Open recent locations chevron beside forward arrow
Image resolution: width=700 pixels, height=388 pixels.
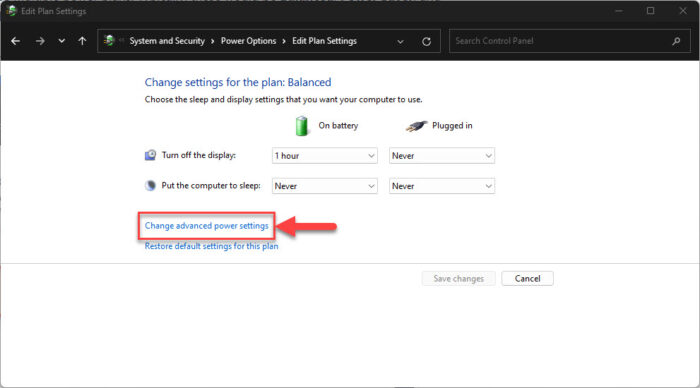coord(62,41)
